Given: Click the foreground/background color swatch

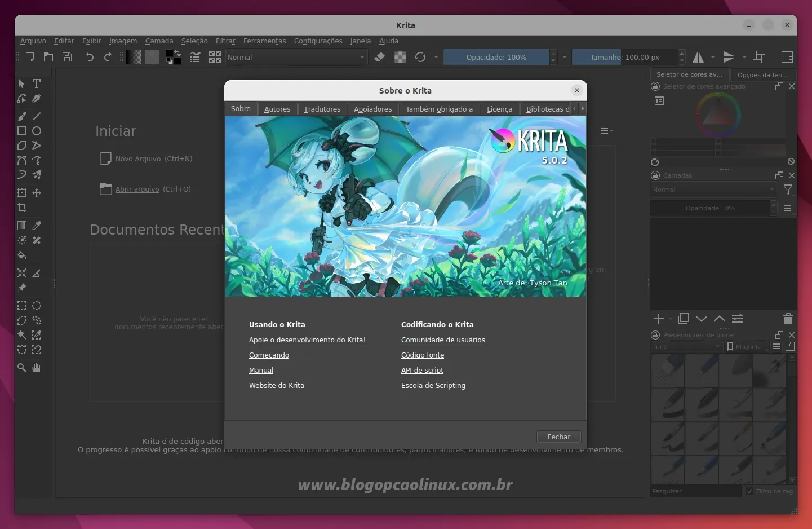Looking at the screenshot, I should pos(174,57).
